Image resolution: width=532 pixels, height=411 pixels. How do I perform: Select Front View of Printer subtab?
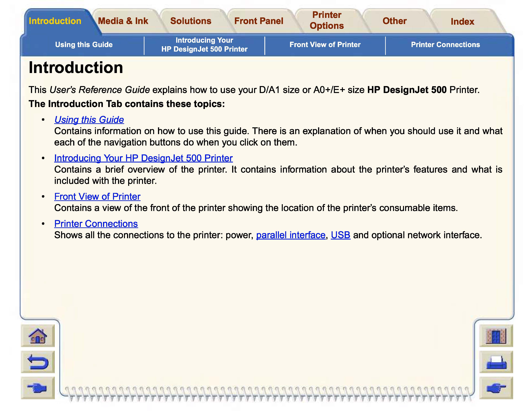tap(325, 45)
